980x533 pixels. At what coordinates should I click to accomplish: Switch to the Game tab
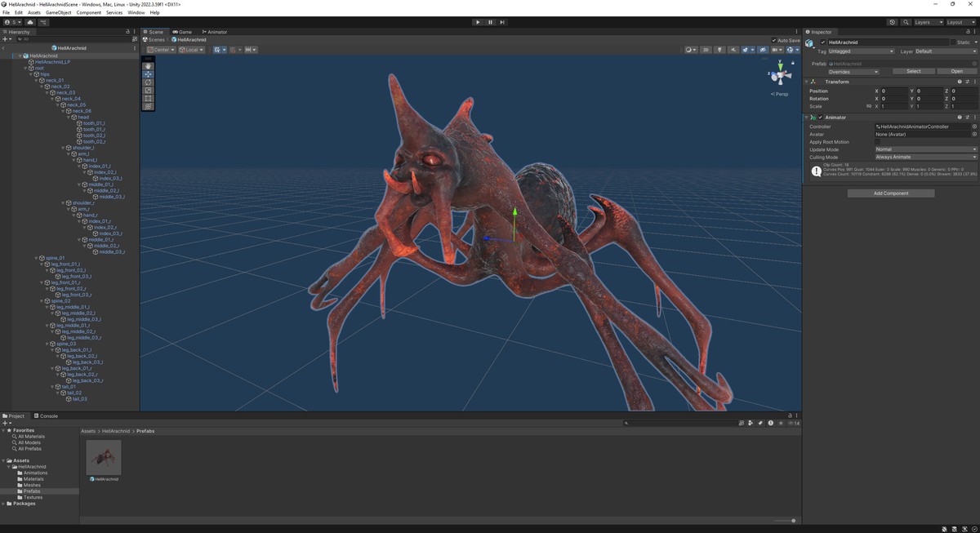(182, 32)
